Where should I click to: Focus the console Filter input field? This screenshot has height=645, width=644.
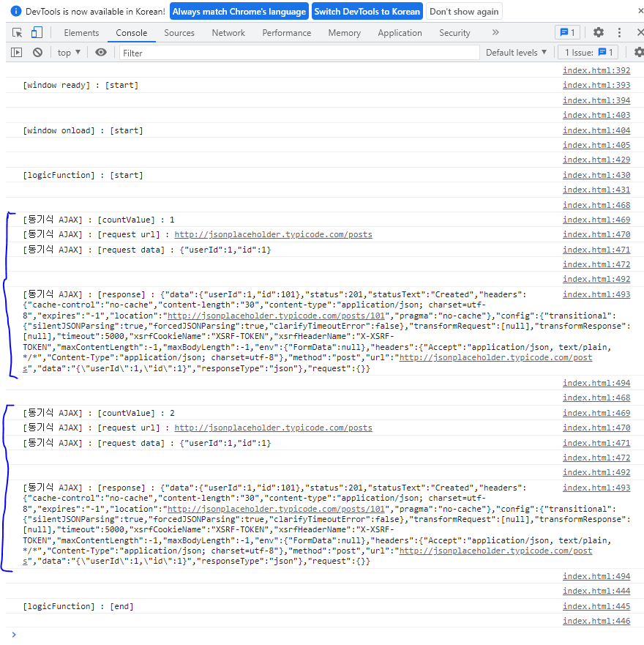tap(299, 53)
